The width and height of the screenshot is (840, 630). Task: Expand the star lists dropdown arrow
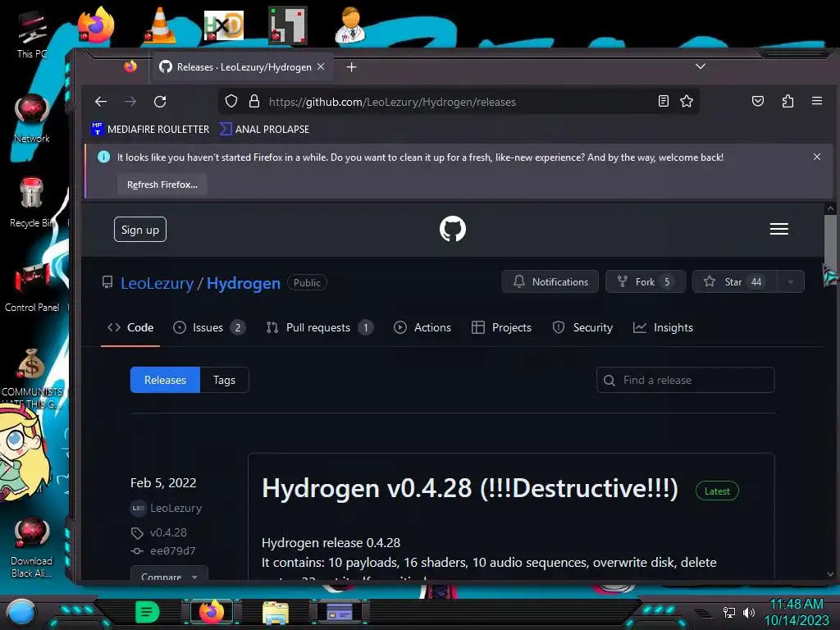point(791,282)
